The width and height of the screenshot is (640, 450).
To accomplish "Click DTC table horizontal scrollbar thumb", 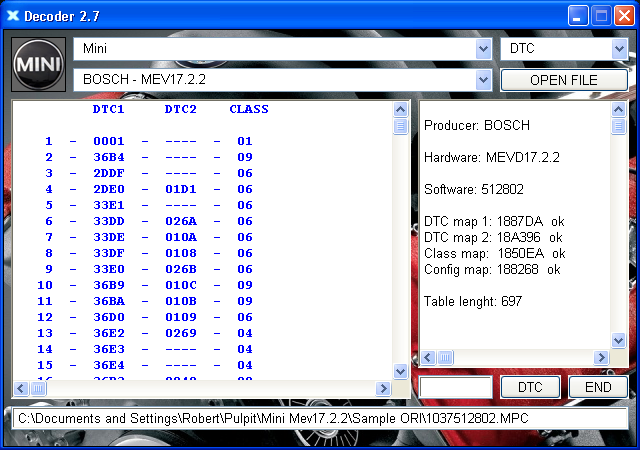I will (x=38, y=388).
